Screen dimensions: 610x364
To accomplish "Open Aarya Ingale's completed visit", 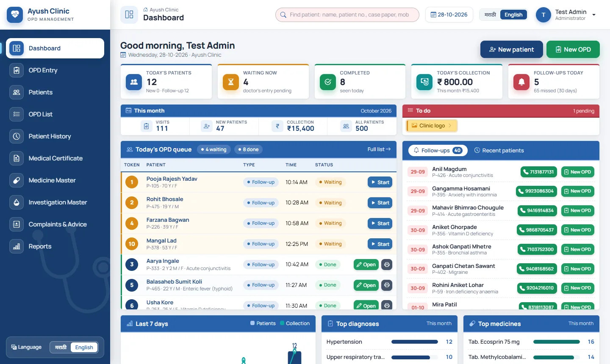I will (x=366, y=265).
